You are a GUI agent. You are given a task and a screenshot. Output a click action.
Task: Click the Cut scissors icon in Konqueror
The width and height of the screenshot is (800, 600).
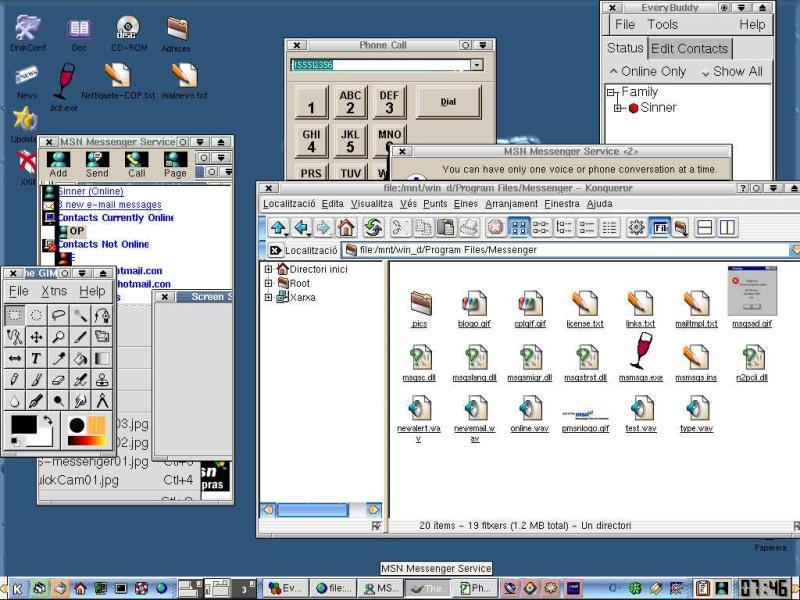pos(400,228)
